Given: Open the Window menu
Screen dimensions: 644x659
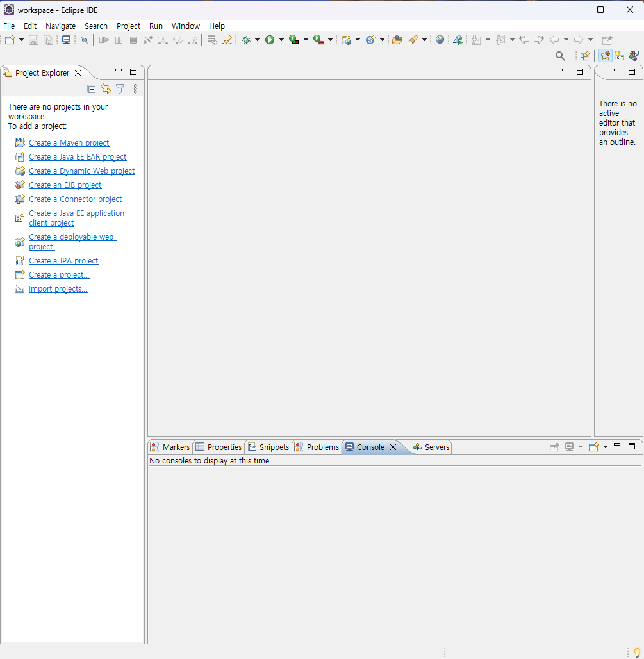Looking at the screenshot, I should [186, 26].
